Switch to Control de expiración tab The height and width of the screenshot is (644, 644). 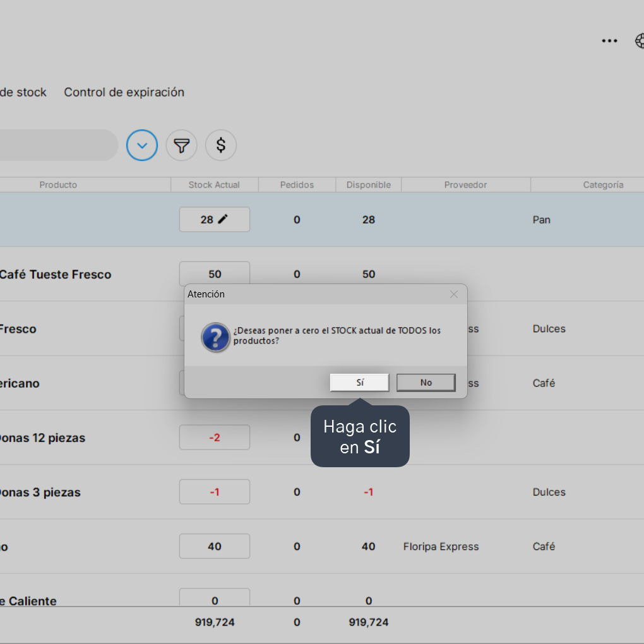pyautogui.click(x=124, y=92)
